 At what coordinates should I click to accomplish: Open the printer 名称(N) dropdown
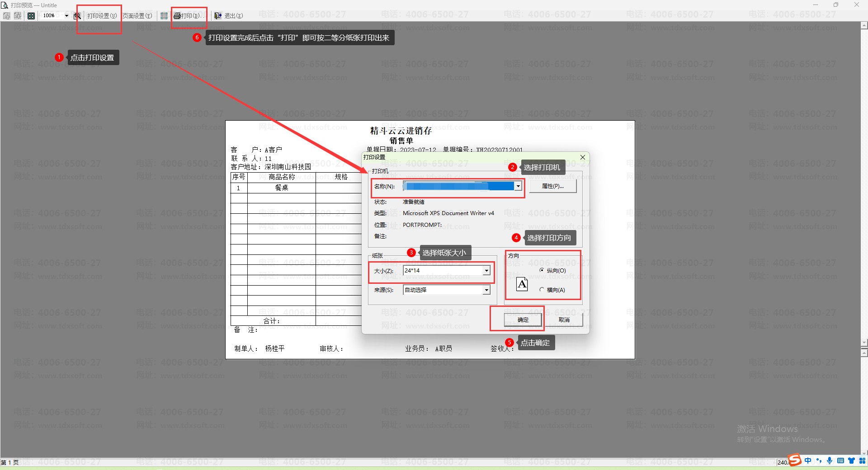click(518, 186)
